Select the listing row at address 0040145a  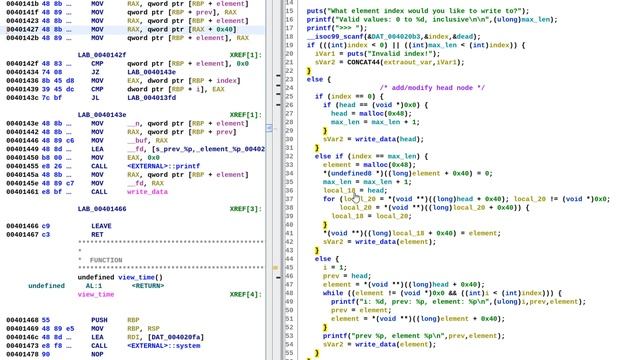(x=127, y=175)
